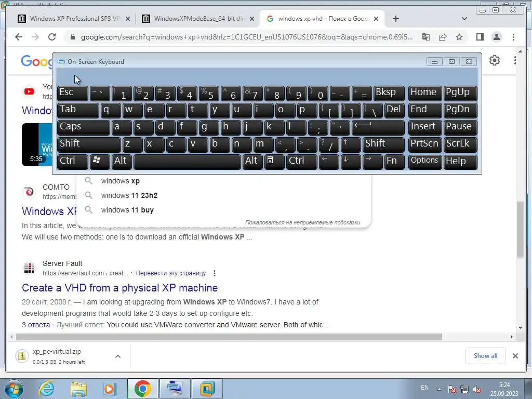Toggle the left Shift key
Screen dimensions: 532x399
pyautogui.click(x=89, y=144)
